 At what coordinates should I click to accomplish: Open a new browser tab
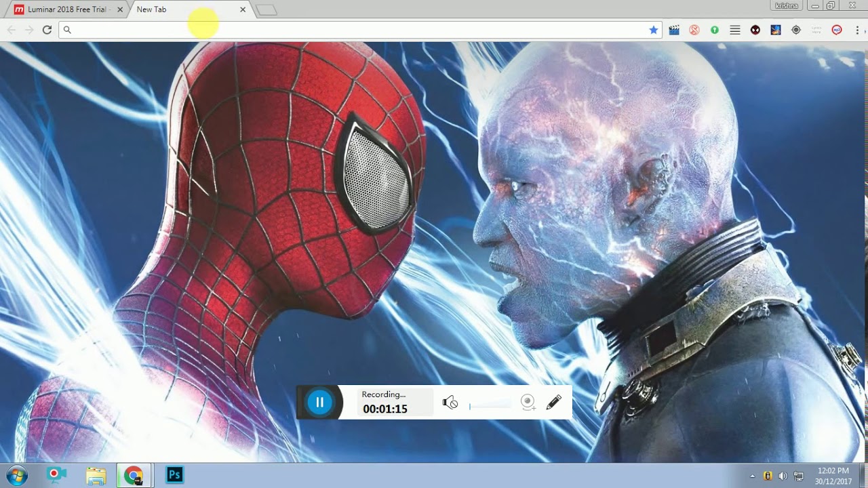pos(267,10)
